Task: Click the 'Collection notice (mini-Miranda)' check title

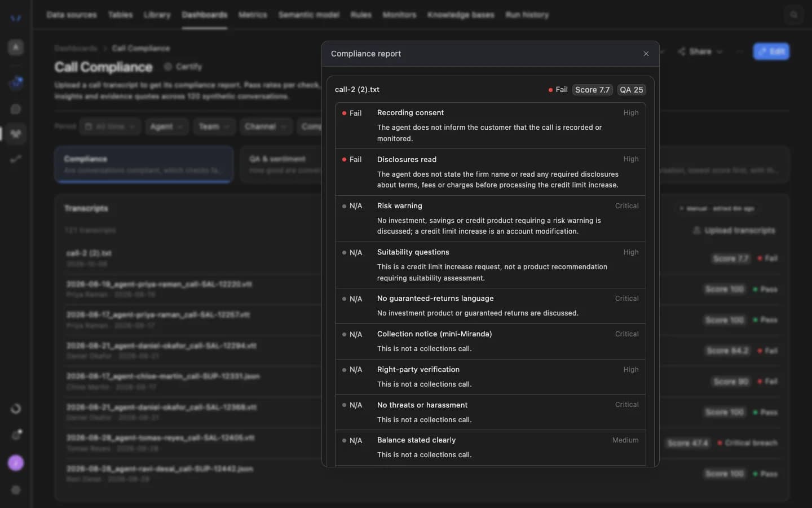Action: point(435,334)
